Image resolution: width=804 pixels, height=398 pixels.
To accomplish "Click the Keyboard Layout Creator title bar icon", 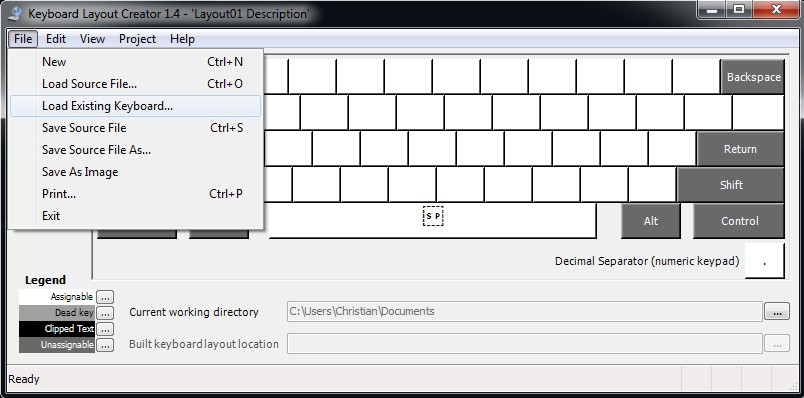I will (15, 13).
